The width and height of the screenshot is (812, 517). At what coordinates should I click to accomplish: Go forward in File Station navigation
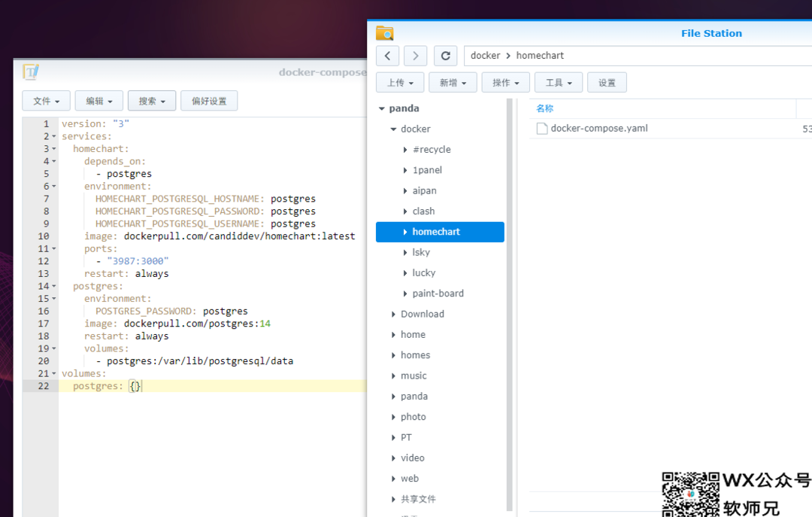click(x=415, y=56)
